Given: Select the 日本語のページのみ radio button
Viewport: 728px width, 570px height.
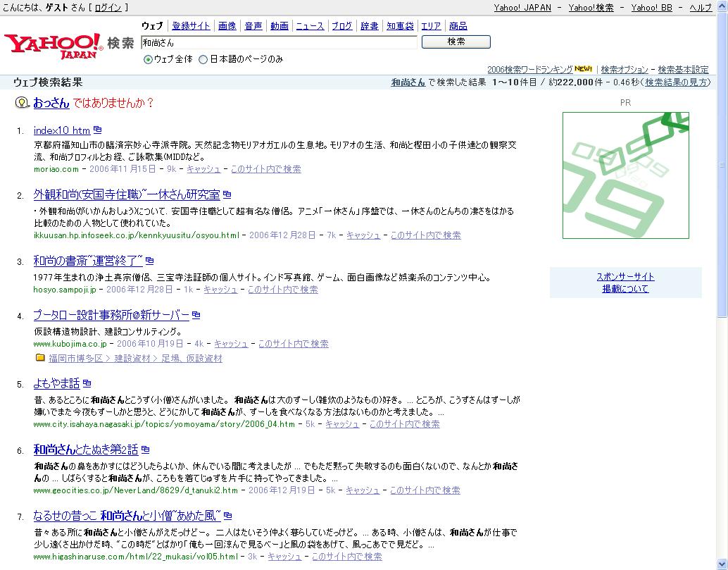Looking at the screenshot, I should pos(203,59).
